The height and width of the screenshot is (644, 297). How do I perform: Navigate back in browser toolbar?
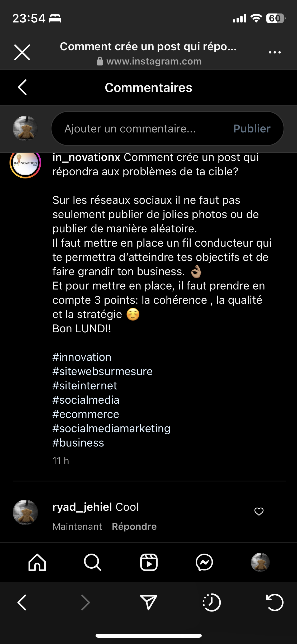22,602
